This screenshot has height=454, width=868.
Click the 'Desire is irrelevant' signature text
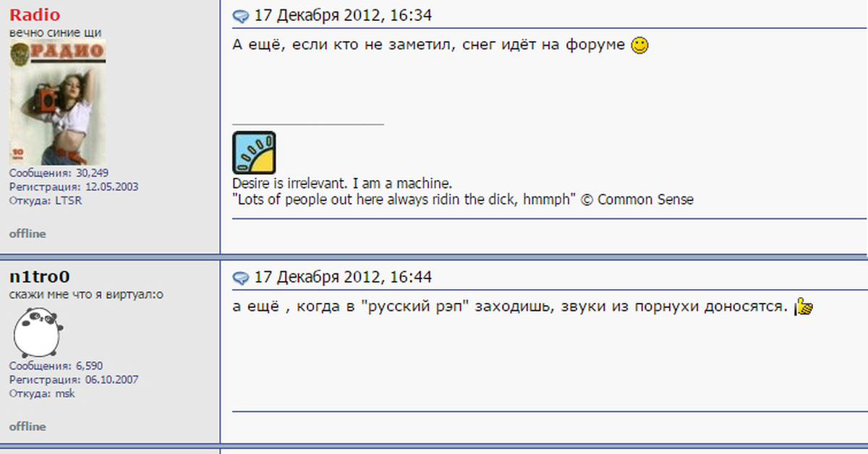click(342, 184)
